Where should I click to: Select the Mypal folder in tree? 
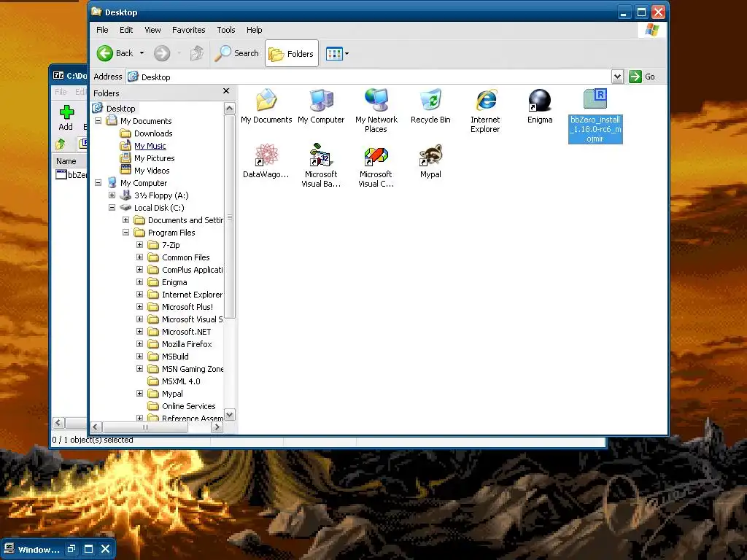172,393
